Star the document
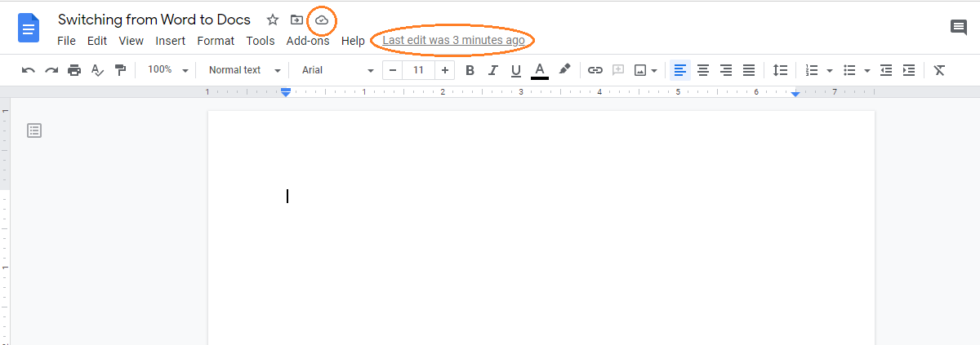This screenshot has height=345, width=980. [x=273, y=20]
